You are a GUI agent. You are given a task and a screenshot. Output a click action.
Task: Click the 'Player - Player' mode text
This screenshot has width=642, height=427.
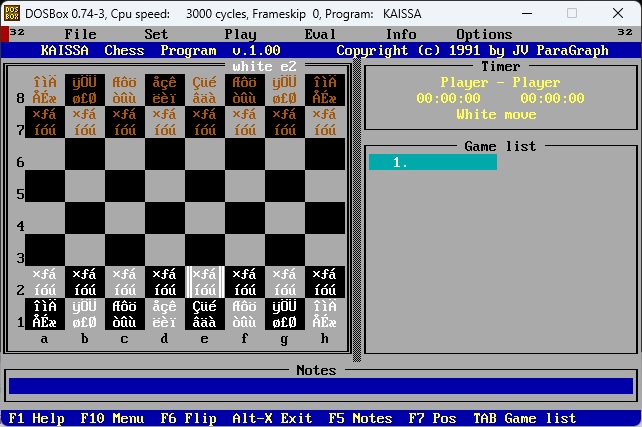pyautogui.click(x=500, y=82)
